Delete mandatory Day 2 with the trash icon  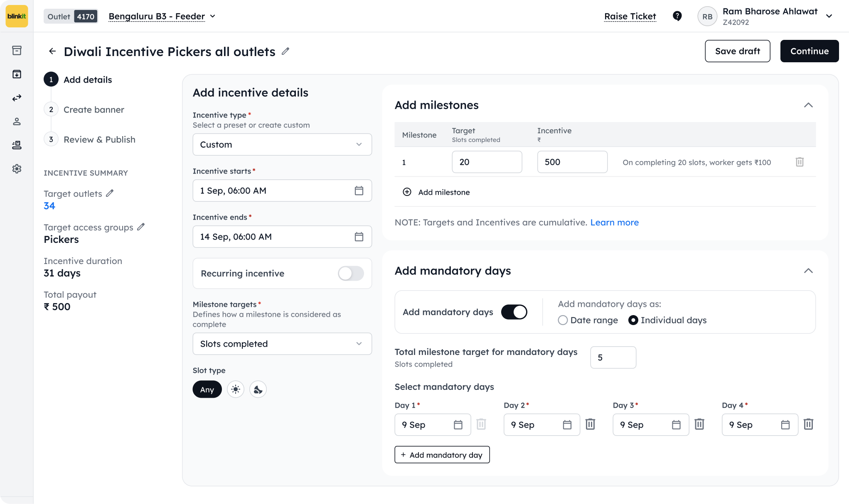pyautogui.click(x=591, y=424)
